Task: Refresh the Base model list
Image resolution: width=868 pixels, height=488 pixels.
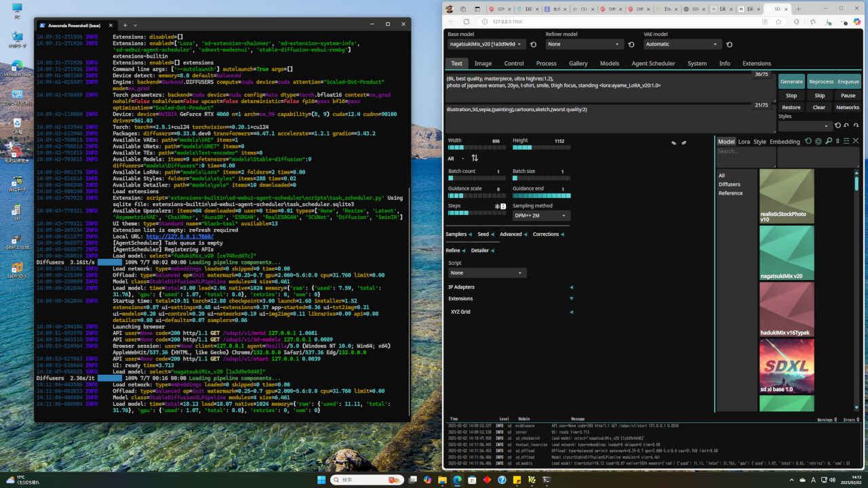Action: pyautogui.click(x=533, y=45)
